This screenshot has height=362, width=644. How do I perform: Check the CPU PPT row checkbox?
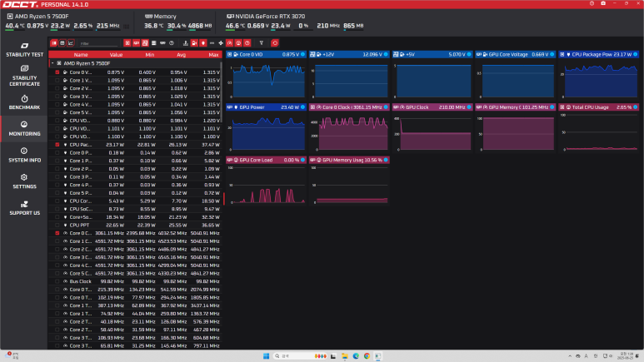(57, 225)
